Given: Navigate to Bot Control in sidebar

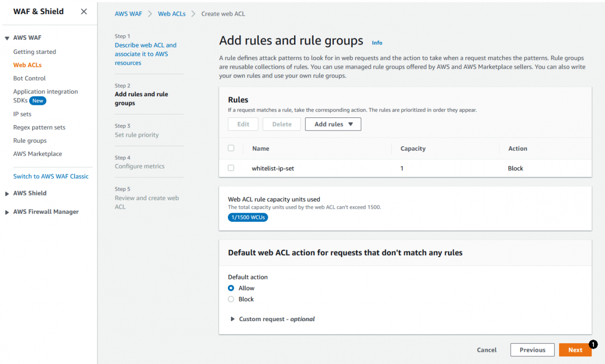Looking at the screenshot, I should click(29, 78).
